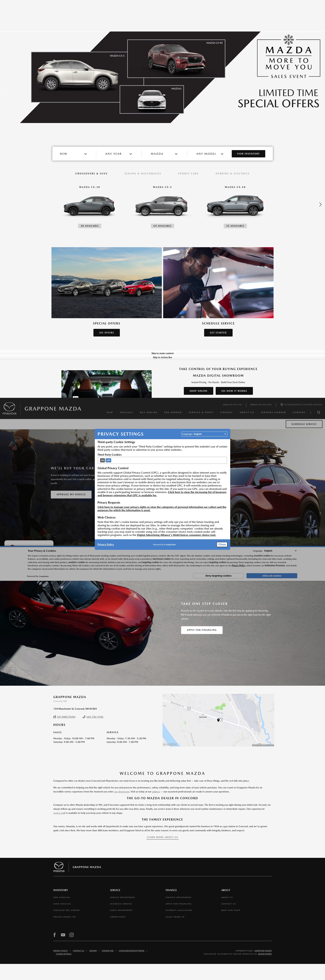The height and width of the screenshot is (980, 325).
Task: Click the location pin address in header
Action: pos(301,405)
